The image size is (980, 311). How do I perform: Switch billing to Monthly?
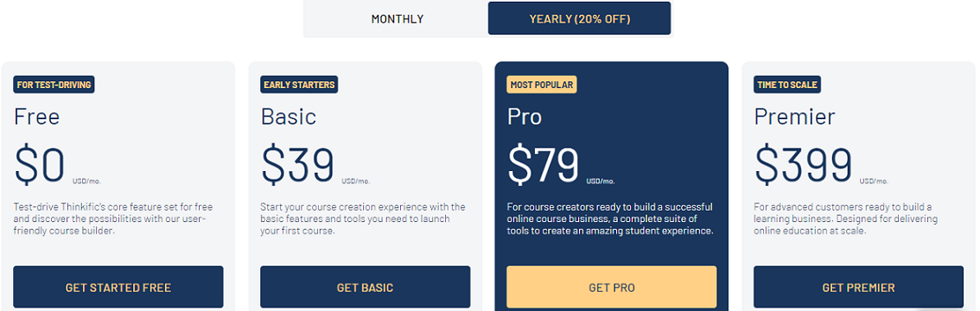click(x=397, y=19)
